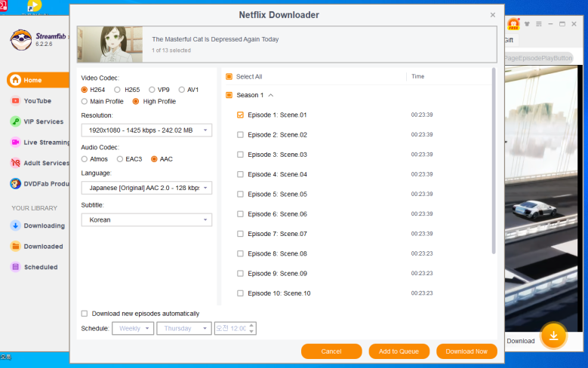Close the Netflix Downloader dialog
The image size is (588, 368).
click(493, 15)
